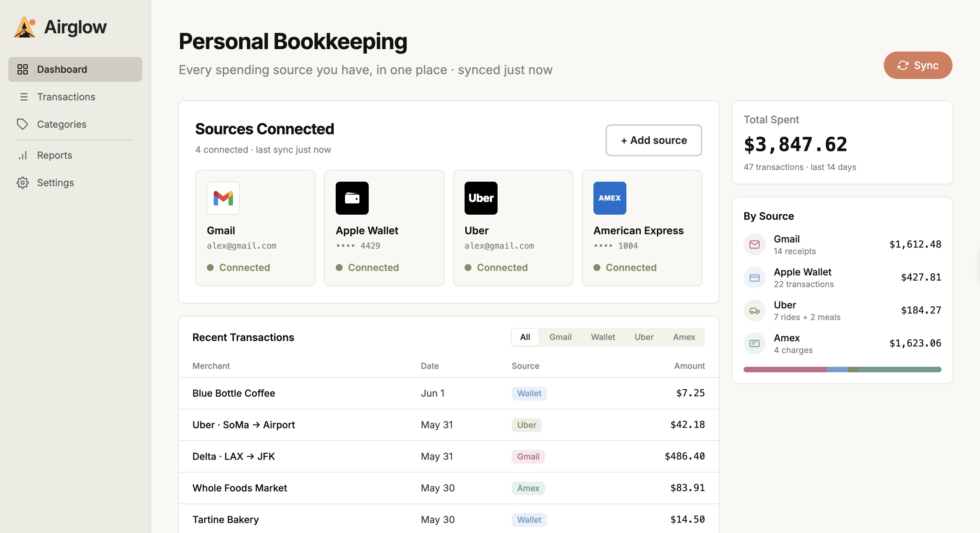Viewport: 980px width, 533px height.
Task: Click the Sync button
Action: 917,65
